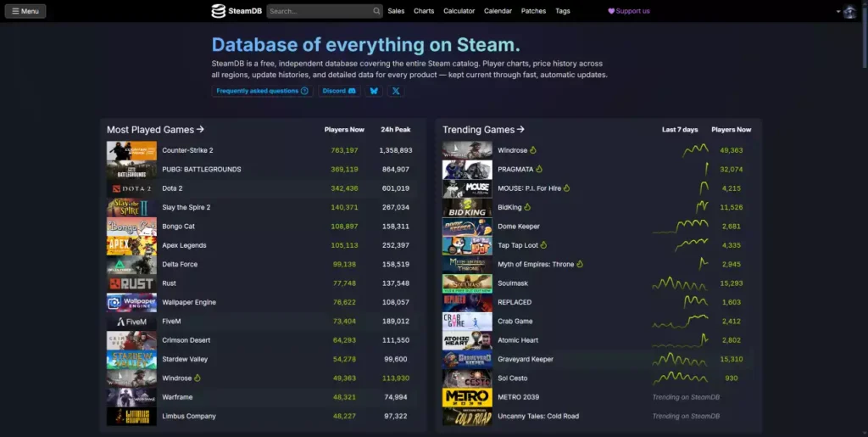Image resolution: width=868 pixels, height=437 pixels.
Task: Click Delta Force game thumbnail
Action: click(131, 264)
